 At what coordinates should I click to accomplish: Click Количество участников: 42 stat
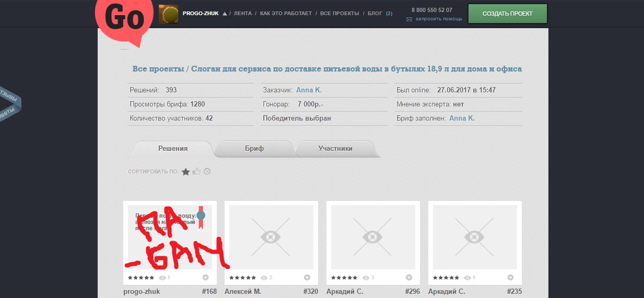(171, 118)
